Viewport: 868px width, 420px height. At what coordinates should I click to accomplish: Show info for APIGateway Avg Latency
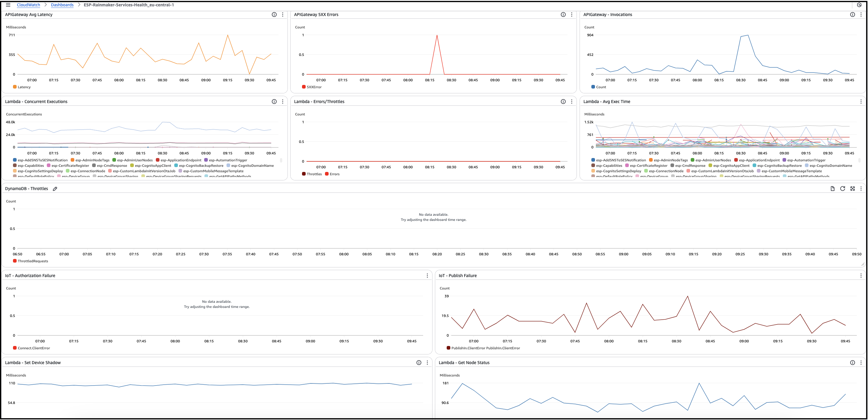(274, 15)
